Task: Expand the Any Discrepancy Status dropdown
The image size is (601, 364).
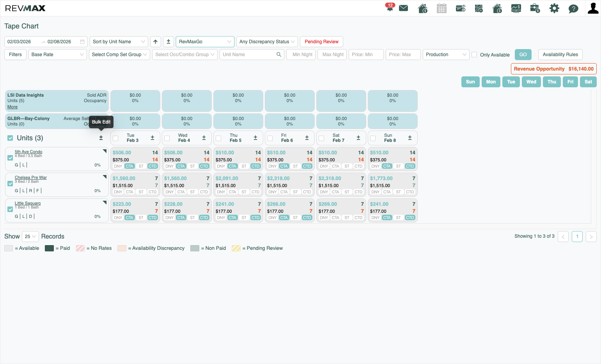Action: [267, 42]
